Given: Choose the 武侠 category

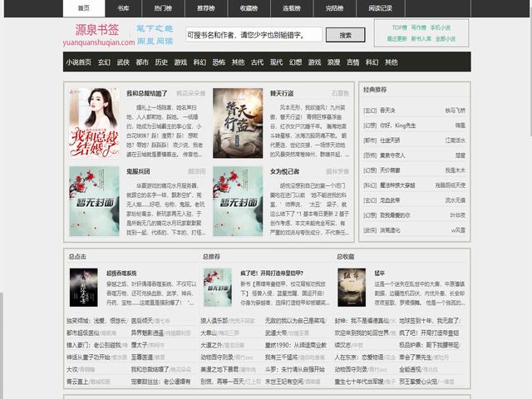Looking at the screenshot, I should (123, 62).
